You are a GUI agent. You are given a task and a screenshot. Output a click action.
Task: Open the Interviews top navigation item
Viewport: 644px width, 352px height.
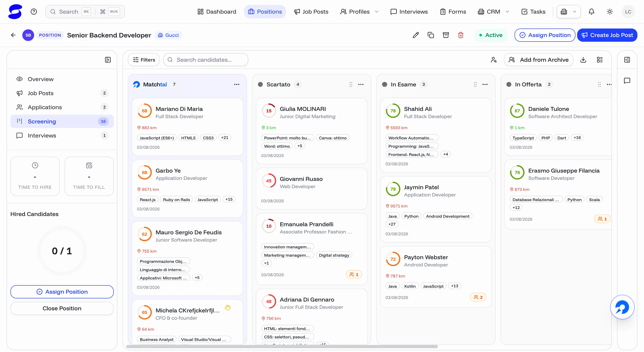point(409,12)
